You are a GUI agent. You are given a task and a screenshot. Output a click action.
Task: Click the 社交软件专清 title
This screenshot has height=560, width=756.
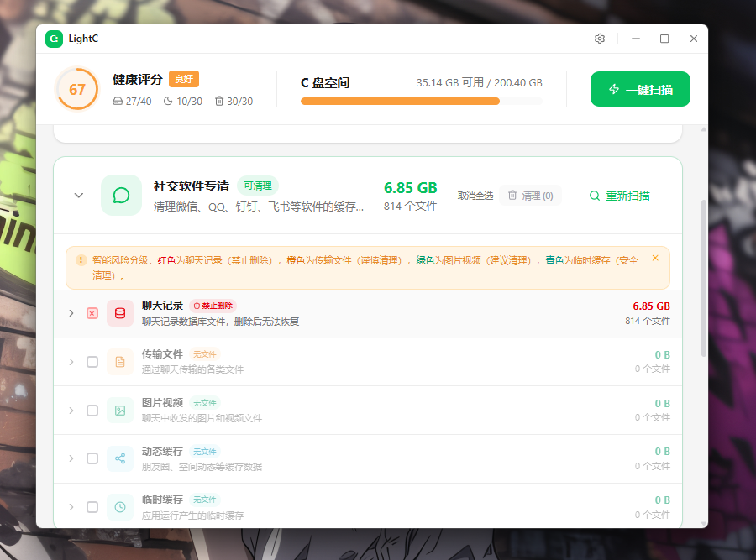[192, 186]
